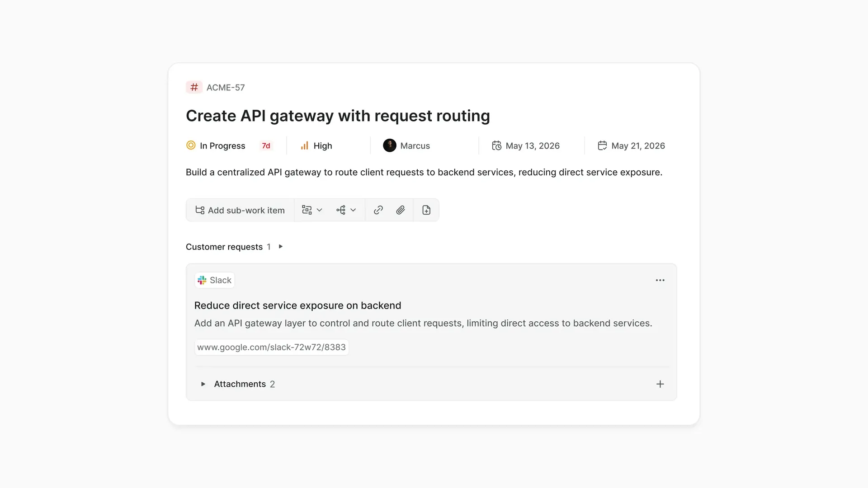The height and width of the screenshot is (488, 868).
Task: Expand the Attachments section triangle
Action: 203,384
